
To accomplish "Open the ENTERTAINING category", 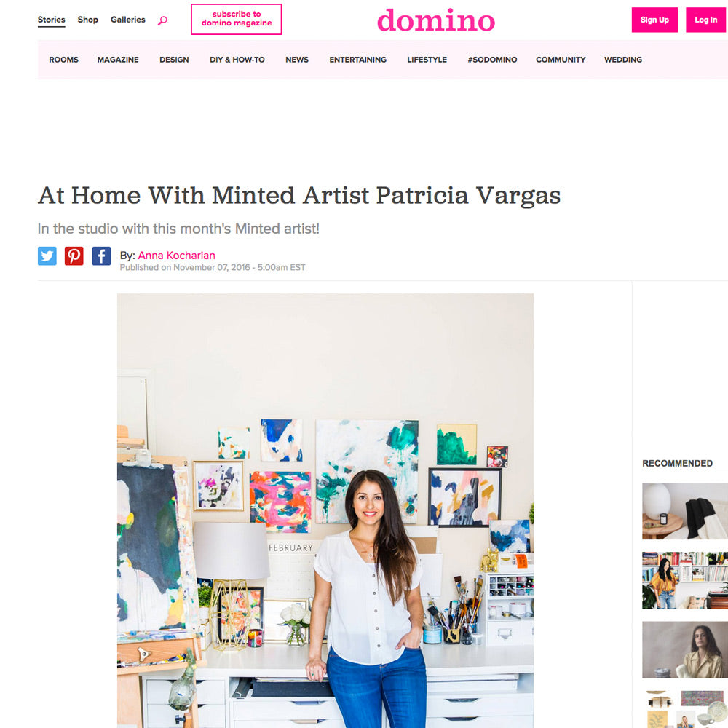I will pyautogui.click(x=358, y=60).
